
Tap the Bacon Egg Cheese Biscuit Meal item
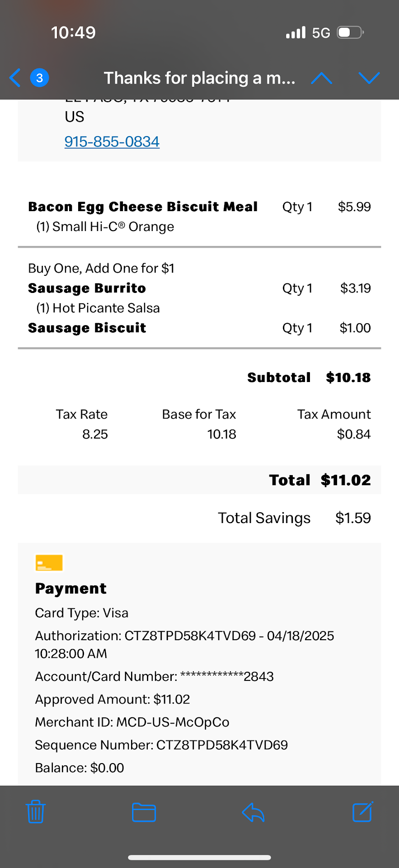pos(143,207)
